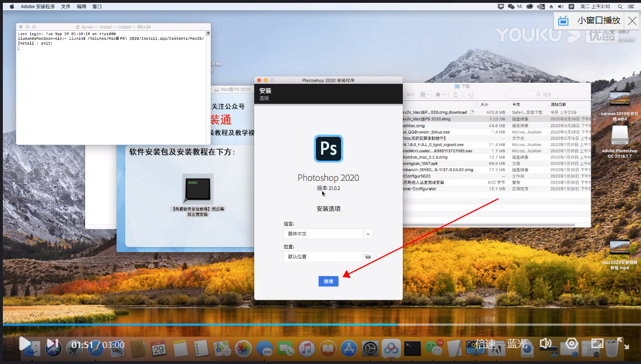Open the 文件 menu in the menu bar
641x364 pixels.
click(x=66, y=6)
